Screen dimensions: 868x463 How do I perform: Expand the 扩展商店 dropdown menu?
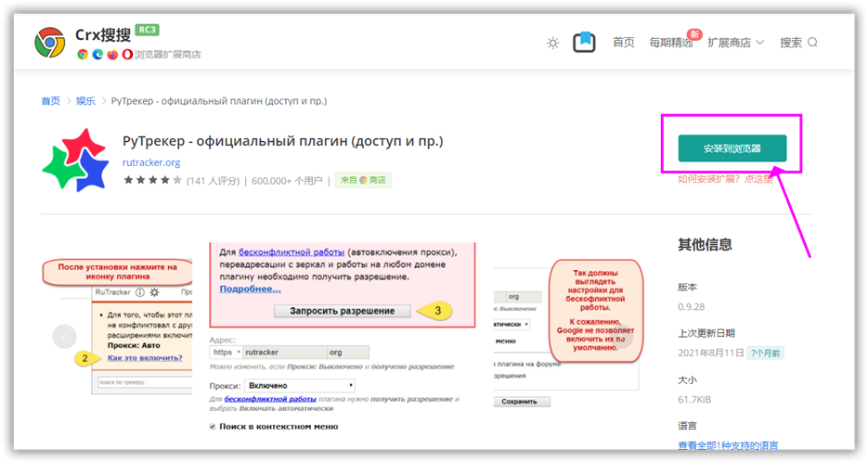(x=735, y=43)
